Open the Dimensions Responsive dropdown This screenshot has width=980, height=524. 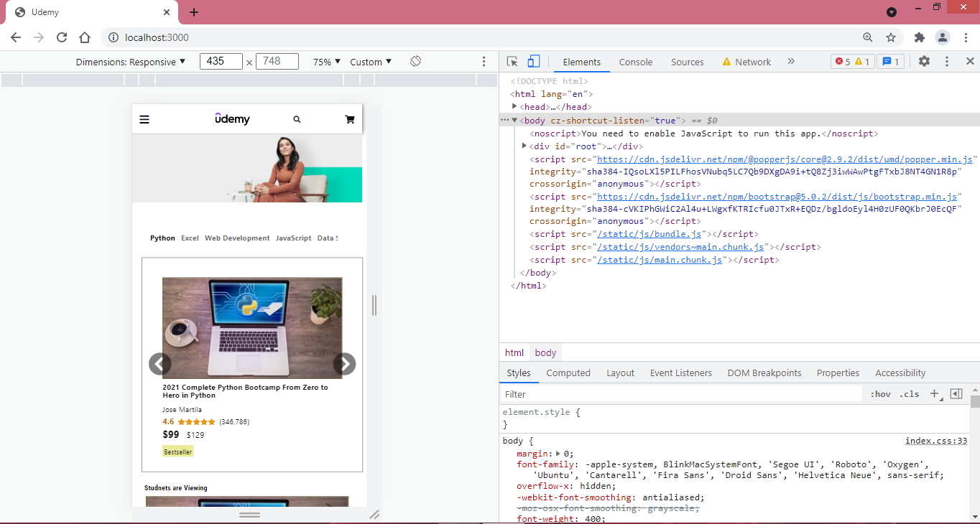click(x=131, y=62)
